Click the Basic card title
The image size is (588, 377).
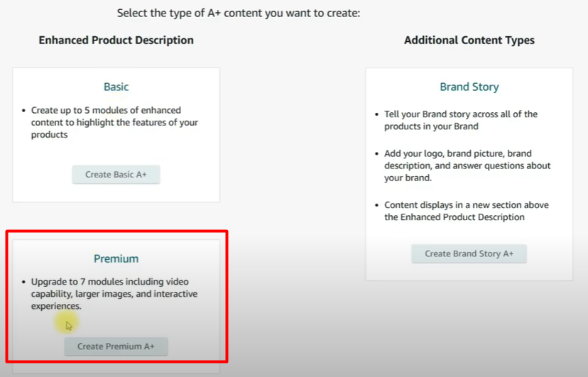[x=116, y=87]
